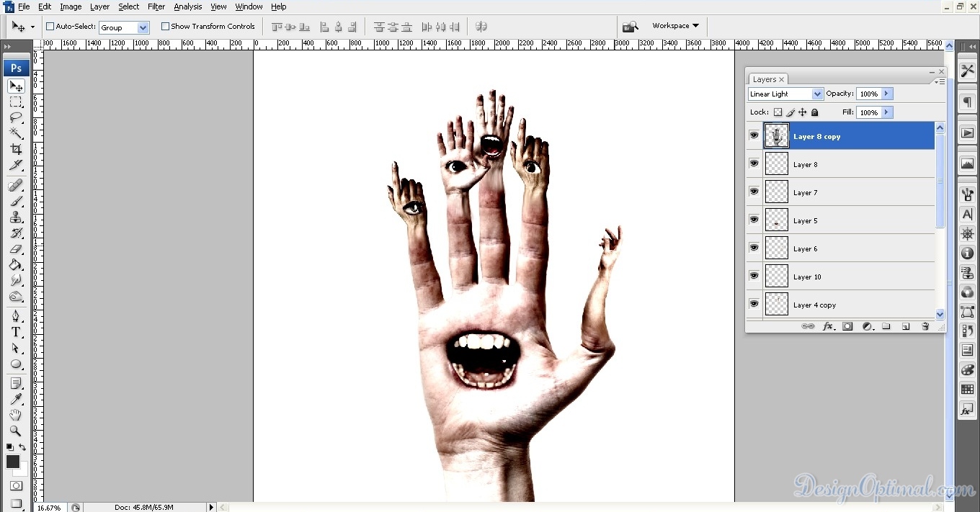This screenshot has width=980, height=512.
Task: Open the tool preset picker arrow
Action: 32,27
